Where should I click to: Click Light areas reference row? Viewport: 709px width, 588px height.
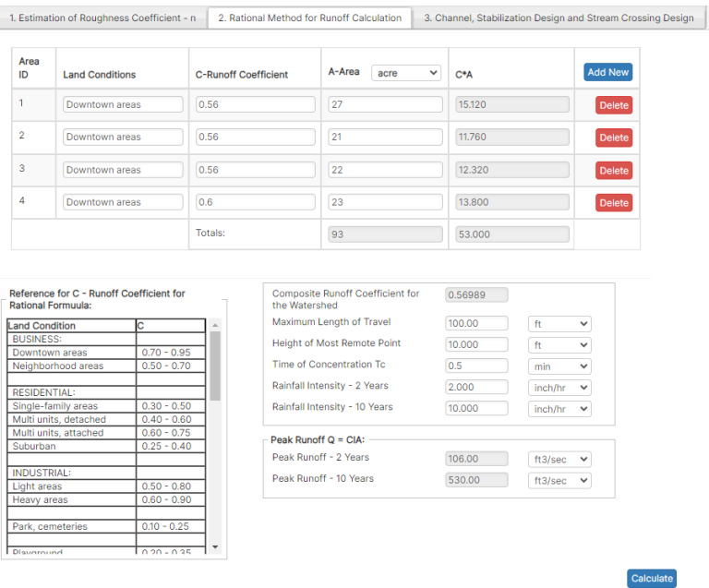[106, 486]
